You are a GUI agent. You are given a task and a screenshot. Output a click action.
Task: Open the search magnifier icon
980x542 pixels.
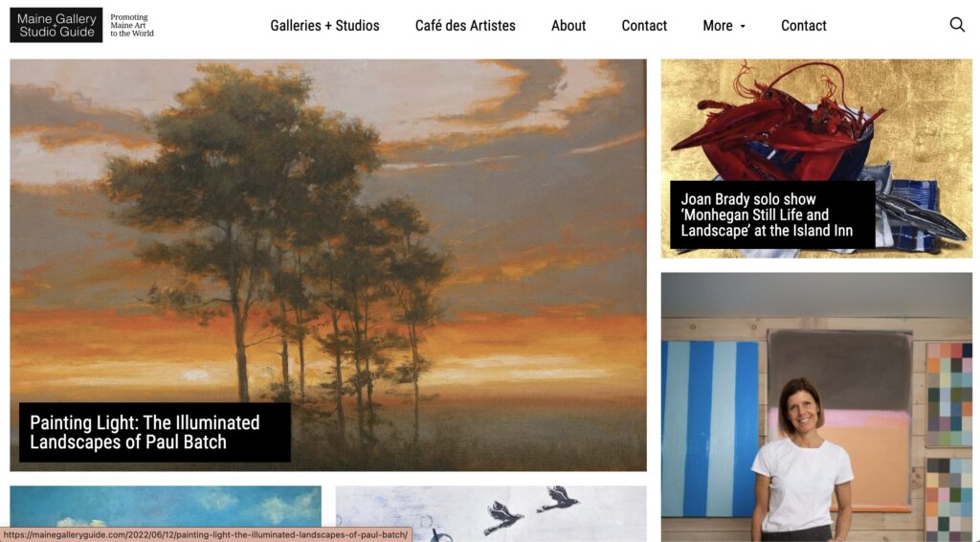[957, 24]
